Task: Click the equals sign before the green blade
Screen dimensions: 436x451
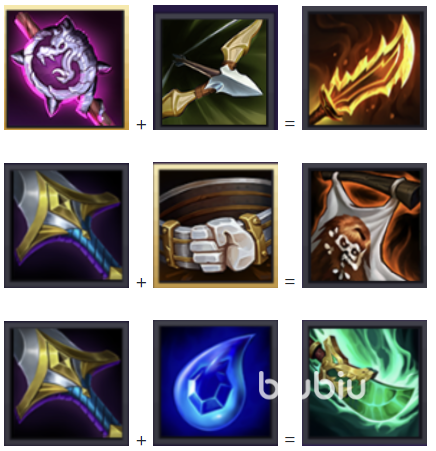Action: (290, 439)
